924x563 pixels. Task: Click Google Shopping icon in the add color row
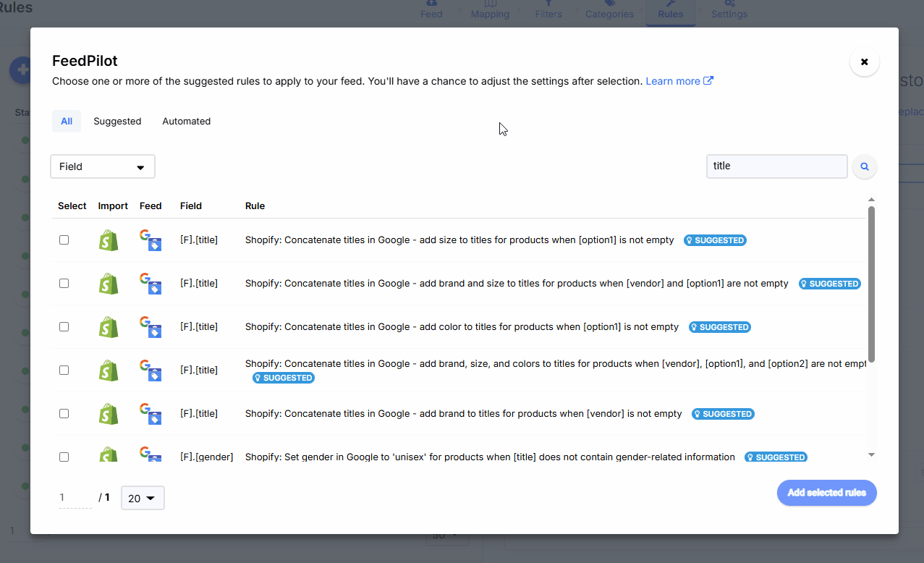(151, 327)
